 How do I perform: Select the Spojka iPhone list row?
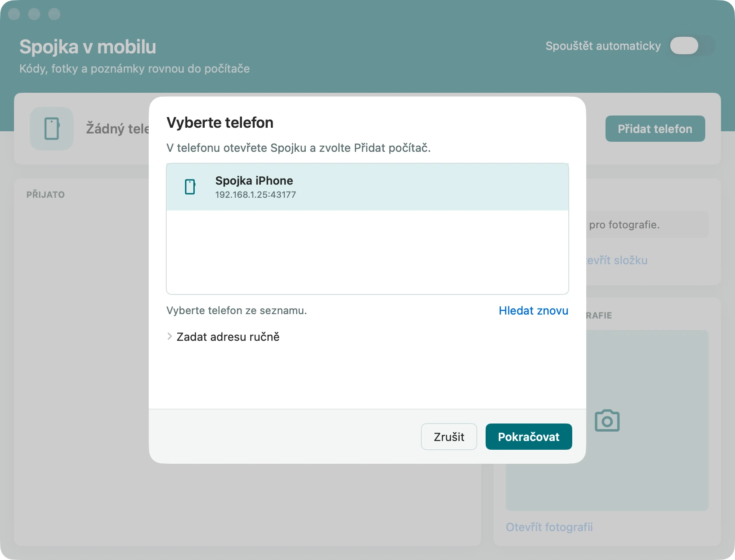(367, 187)
